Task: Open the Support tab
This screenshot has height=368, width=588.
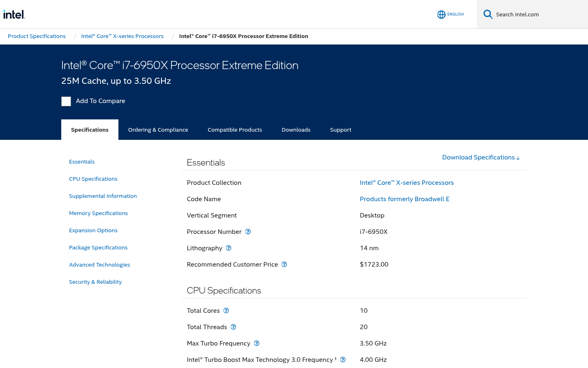Action: coord(341,130)
